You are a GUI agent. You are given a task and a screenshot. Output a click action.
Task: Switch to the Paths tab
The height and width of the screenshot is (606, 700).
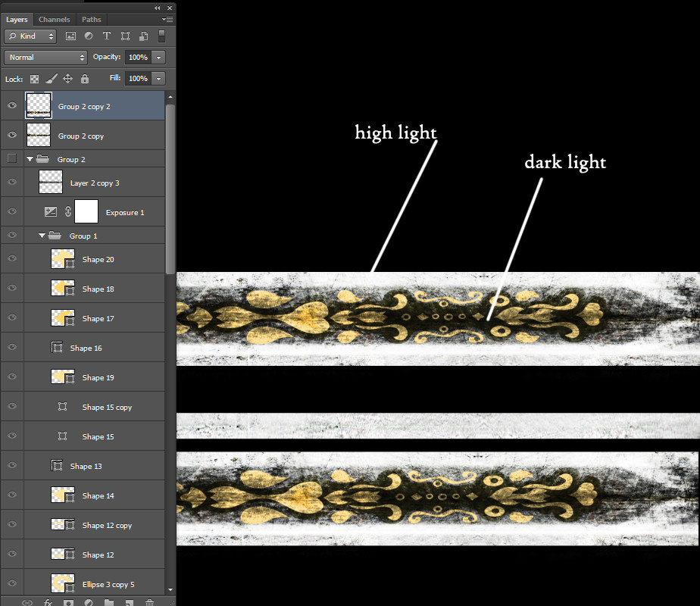pyautogui.click(x=91, y=19)
